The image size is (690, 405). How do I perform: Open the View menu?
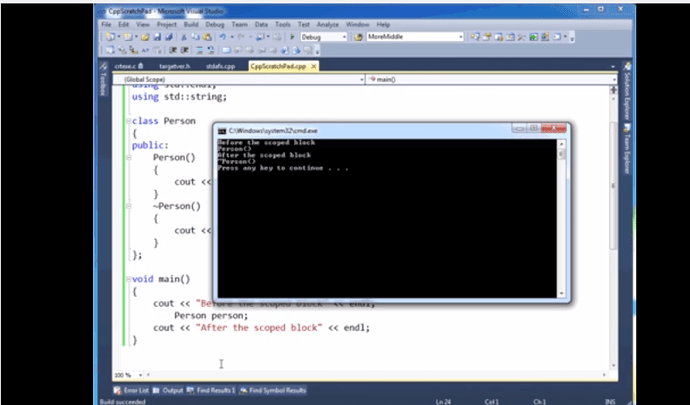(143, 25)
